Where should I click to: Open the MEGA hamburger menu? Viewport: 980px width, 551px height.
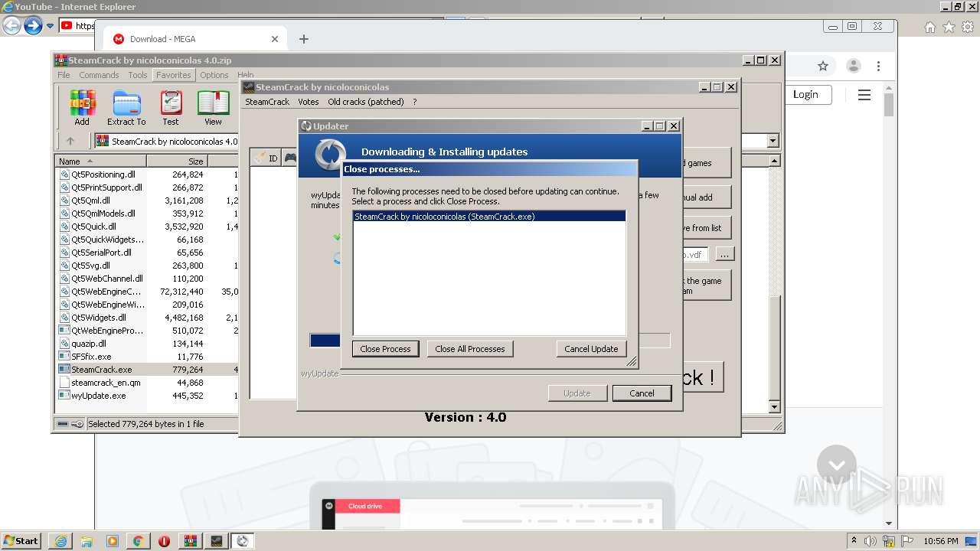(864, 95)
